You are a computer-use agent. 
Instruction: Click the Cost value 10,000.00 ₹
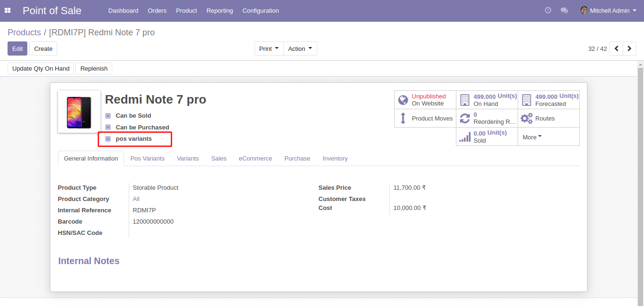click(409, 208)
